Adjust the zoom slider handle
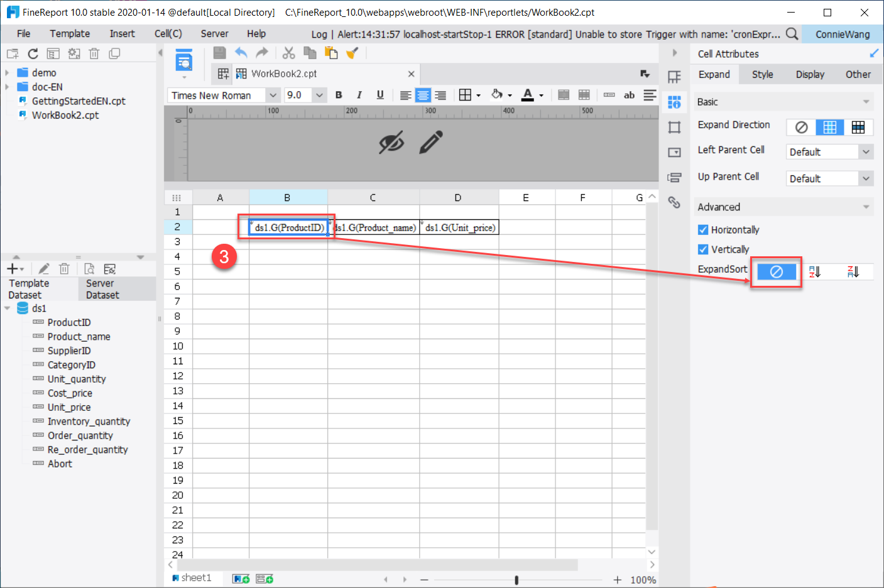Viewport: 884px width, 588px height. tap(516, 580)
